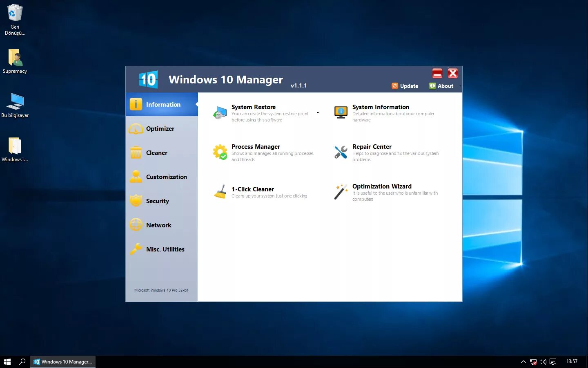The height and width of the screenshot is (368, 588).
Task: Open 1-Click Cleaner title link
Action: tap(253, 189)
